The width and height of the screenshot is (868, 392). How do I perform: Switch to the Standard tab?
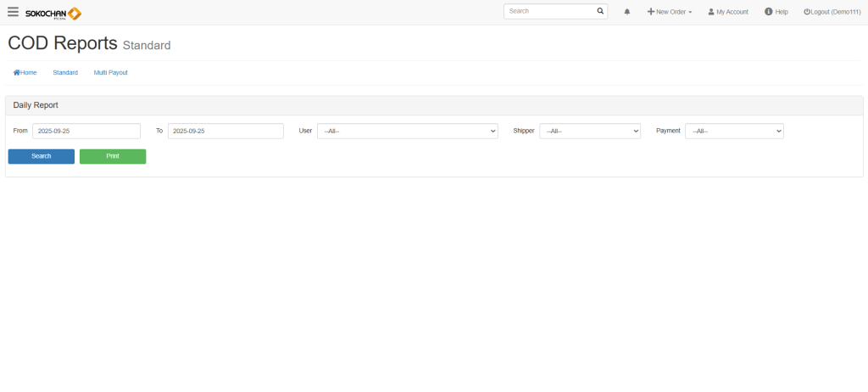[x=65, y=73]
